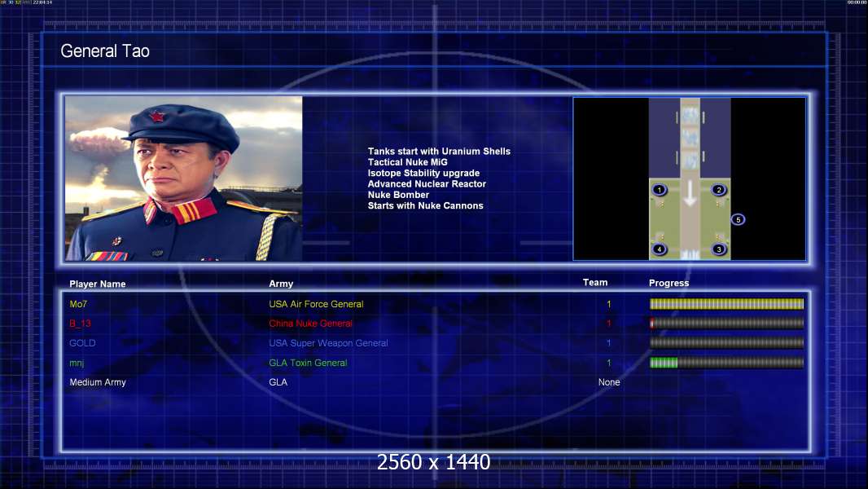Click 'Tactical Nuke MiG' text
Screen dimensions: 868x489
407,162
